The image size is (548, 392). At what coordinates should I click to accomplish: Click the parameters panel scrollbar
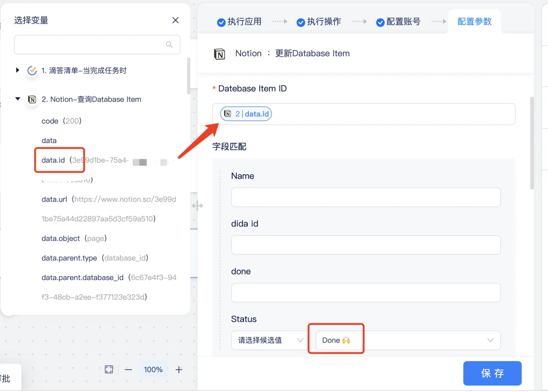coord(532,143)
